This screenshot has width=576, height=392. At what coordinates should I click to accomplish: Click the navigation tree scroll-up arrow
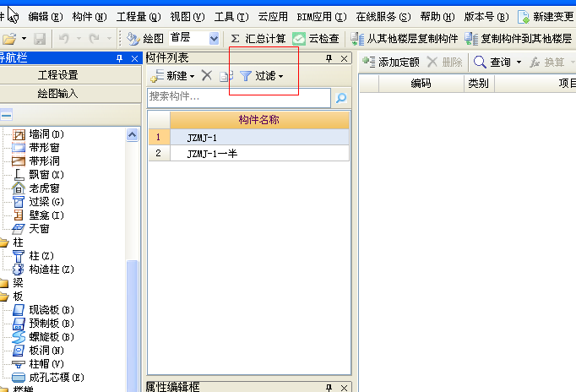[133, 135]
